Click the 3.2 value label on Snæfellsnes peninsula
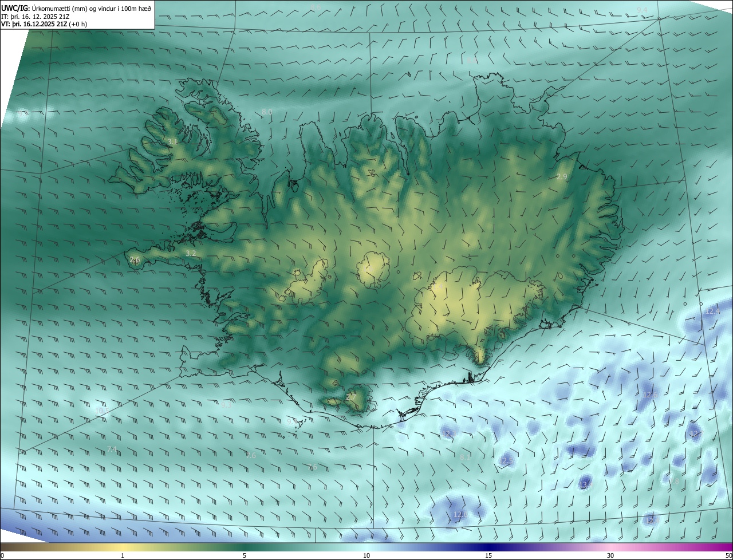This screenshot has height=560, width=733. [191, 253]
